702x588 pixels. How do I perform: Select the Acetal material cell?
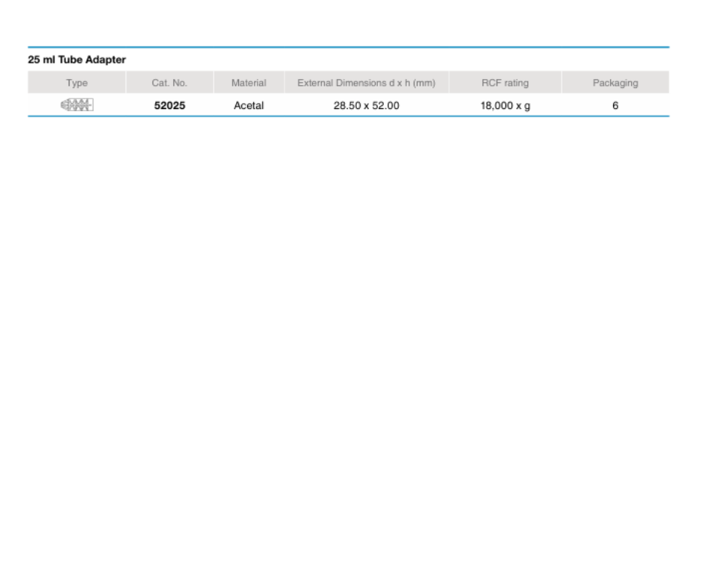[249, 106]
